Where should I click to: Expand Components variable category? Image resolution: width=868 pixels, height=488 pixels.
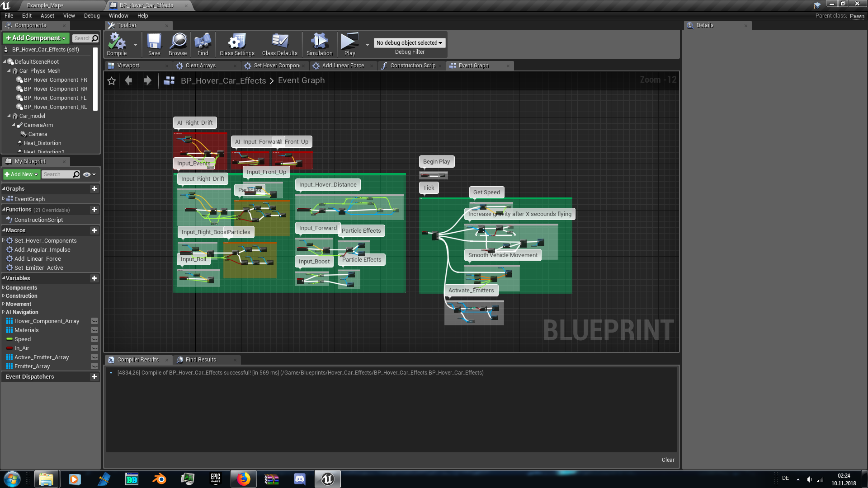(4, 288)
